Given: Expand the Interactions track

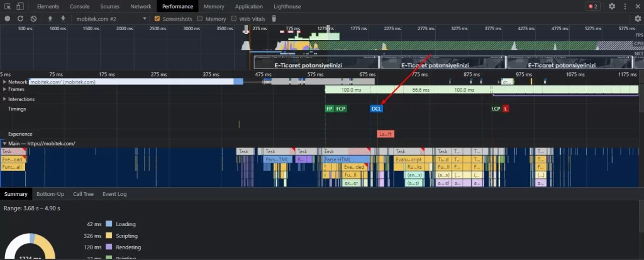Looking at the screenshot, I should click(5, 99).
